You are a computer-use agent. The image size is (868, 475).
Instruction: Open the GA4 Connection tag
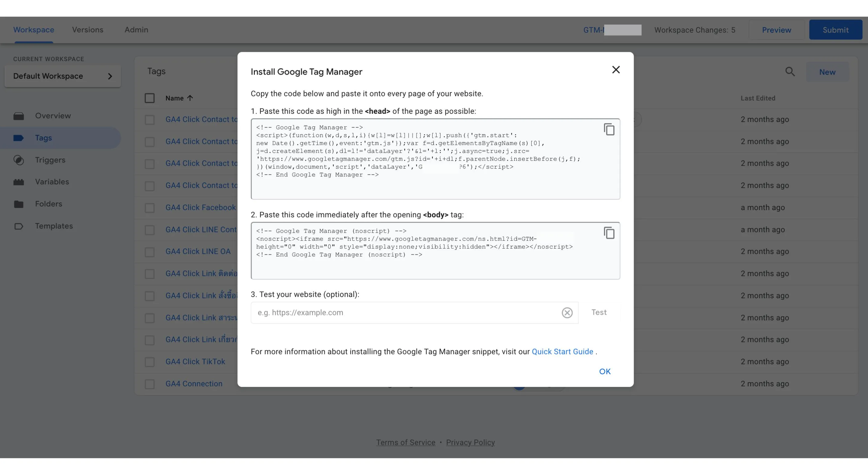(x=194, y=384)
